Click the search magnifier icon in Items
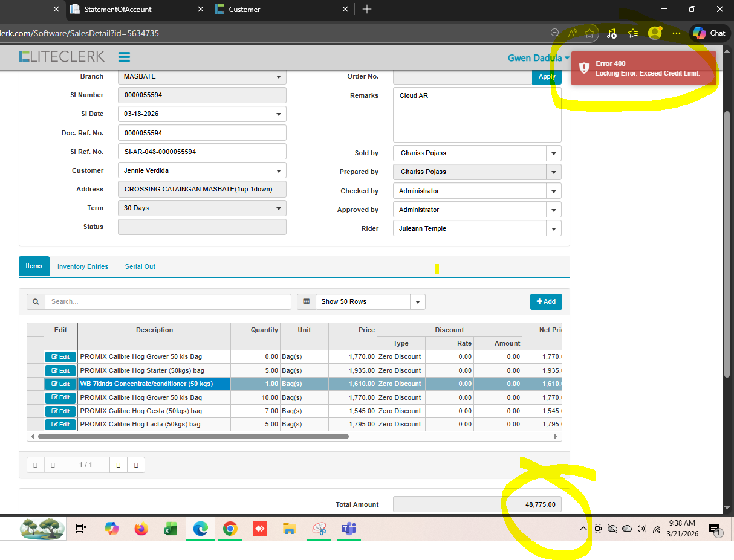The height and width of the screenshot is (560, 734). tap(36, 301)
